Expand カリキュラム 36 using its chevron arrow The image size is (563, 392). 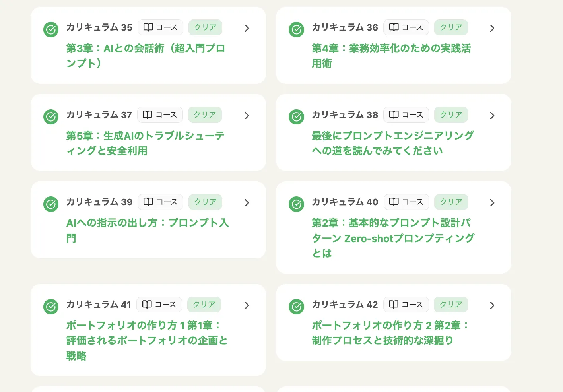pyautogui.click(x=492, y=28)
